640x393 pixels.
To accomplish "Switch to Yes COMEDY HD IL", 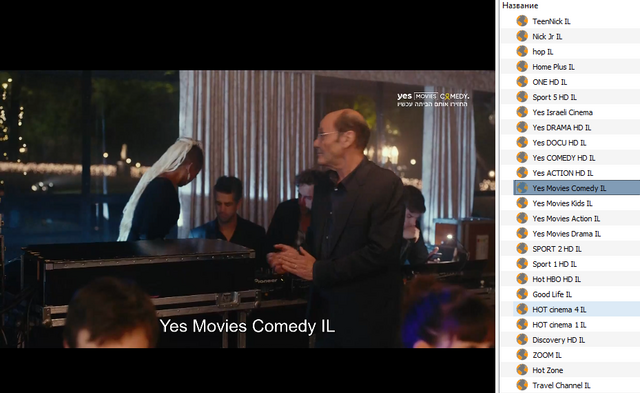I will 564,158.
